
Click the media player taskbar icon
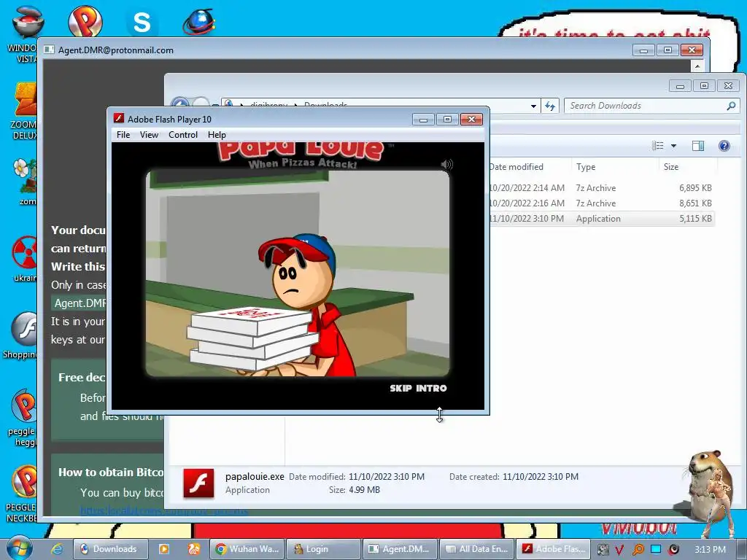[164, 549]
